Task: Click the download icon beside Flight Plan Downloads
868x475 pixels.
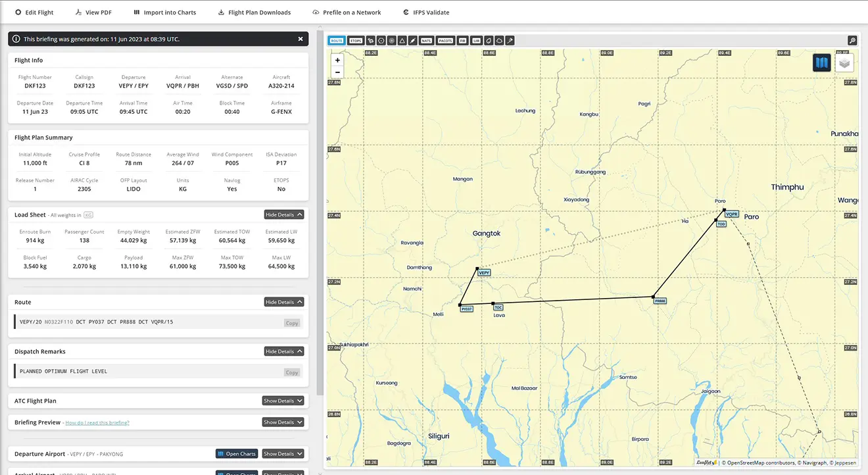Action: (222, 12)
